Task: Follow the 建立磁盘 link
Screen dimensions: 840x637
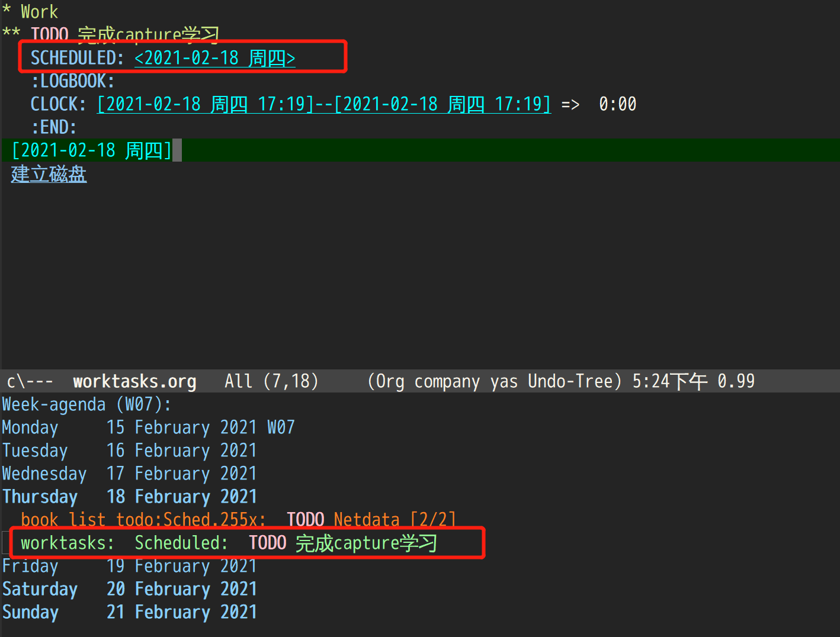Action: pos(49,174)
